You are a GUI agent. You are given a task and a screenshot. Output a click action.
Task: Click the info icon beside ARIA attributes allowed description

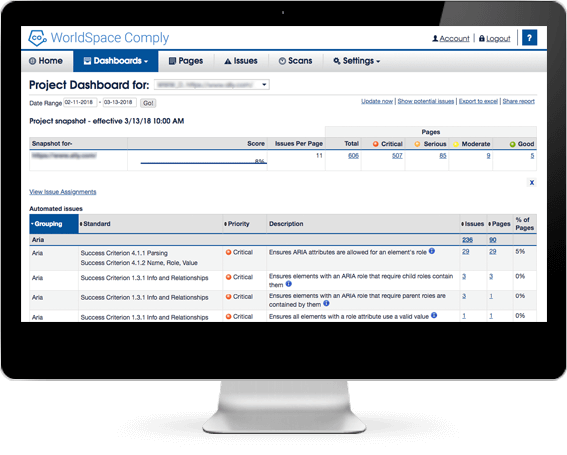[x=432, y=251]
